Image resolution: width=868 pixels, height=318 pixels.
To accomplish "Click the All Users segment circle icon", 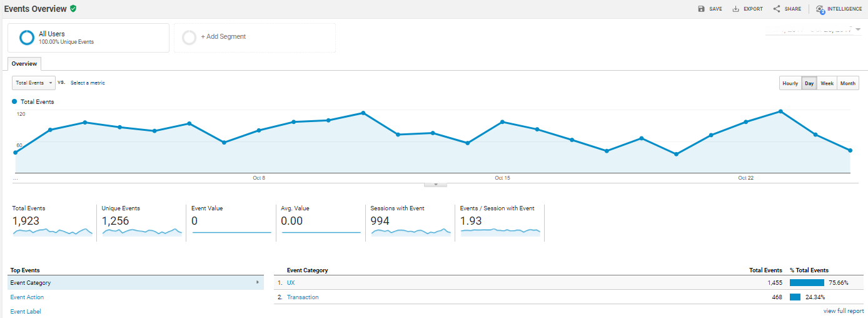I will point(27,38).
